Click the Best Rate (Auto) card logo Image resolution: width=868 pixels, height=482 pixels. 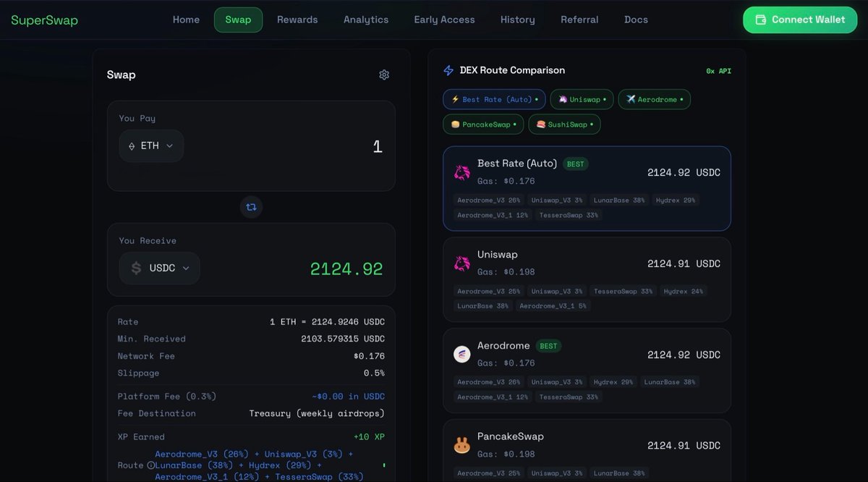click(461, 172)
